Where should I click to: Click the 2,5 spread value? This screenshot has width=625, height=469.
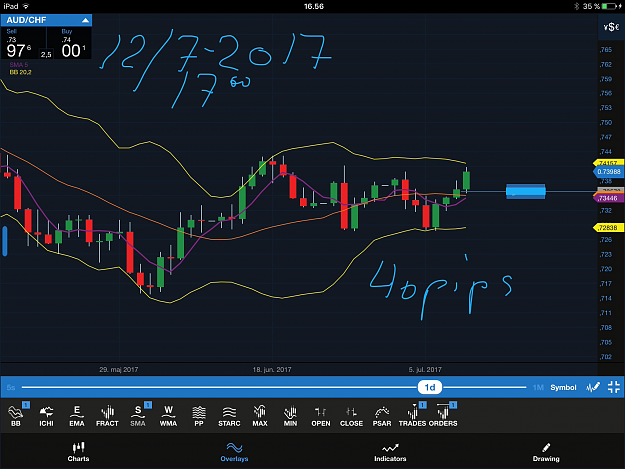[x=46, y=55]
